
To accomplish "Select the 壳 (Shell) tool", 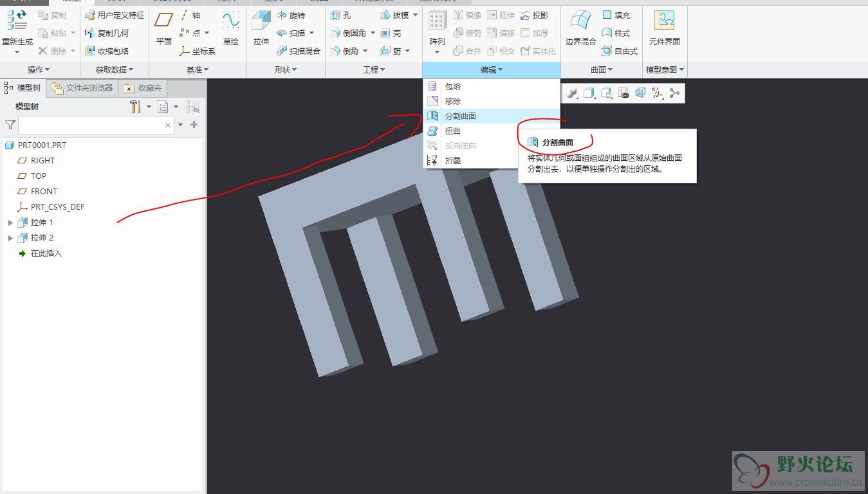I will (x=391, y=33).
